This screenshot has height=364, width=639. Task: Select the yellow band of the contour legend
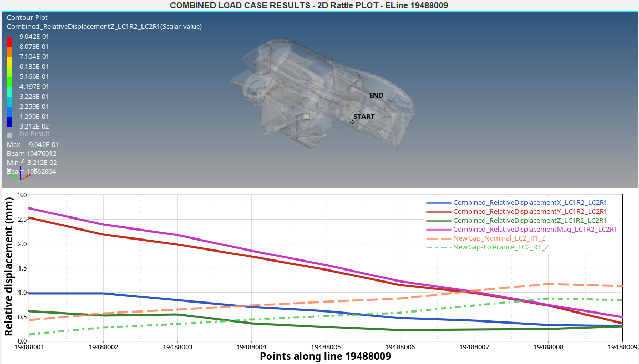point(9,61)
